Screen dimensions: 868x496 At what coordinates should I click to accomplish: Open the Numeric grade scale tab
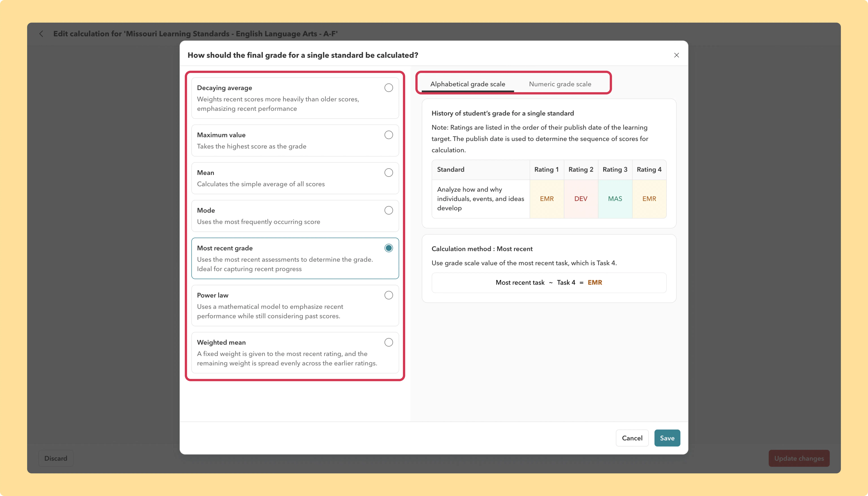(x=560, y=84)
